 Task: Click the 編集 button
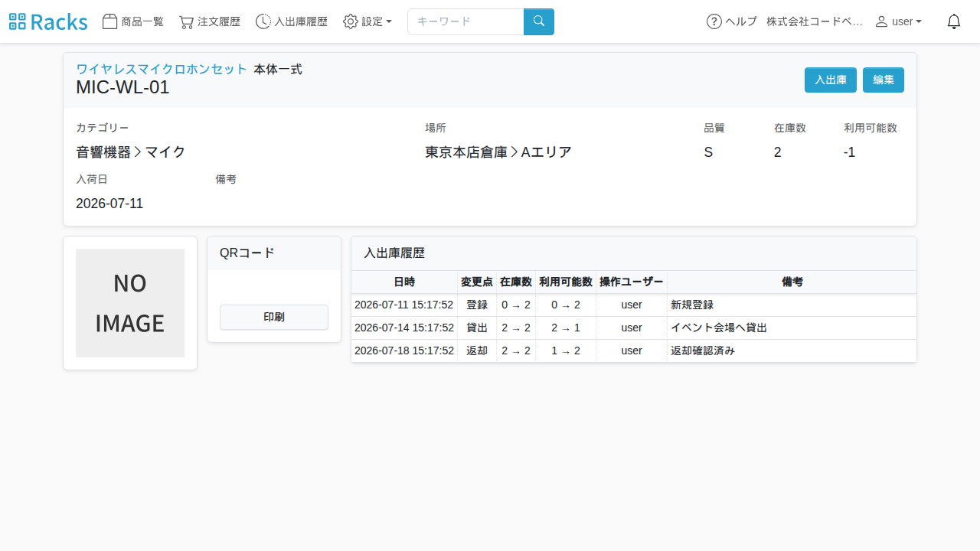pyautogui.click(x=884, y=80)
